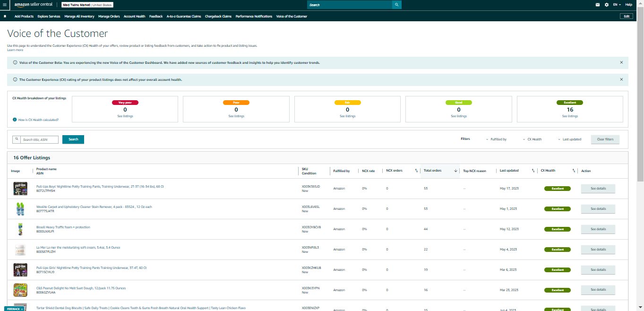The image size is (644, 311).
Task: Open Chargeback Claims
Action: point(218,16)
